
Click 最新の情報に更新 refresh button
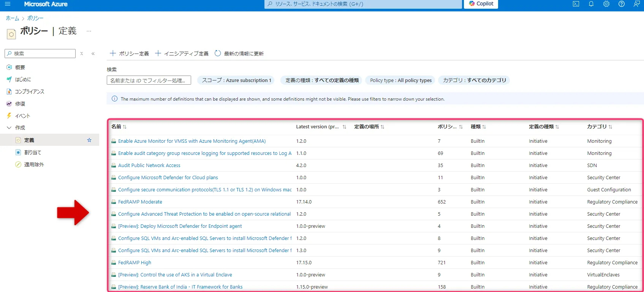(x=239, y=54)
